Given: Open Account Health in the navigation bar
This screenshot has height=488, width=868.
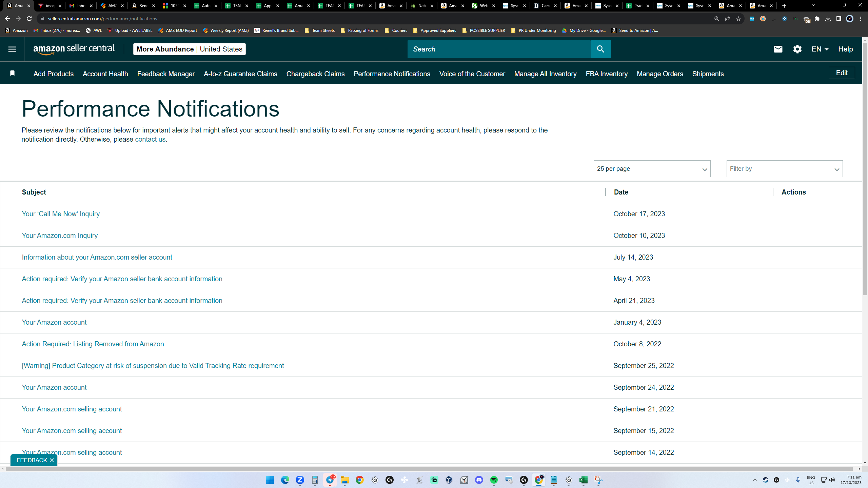Looking at the screenshot, I should [105, 74].
